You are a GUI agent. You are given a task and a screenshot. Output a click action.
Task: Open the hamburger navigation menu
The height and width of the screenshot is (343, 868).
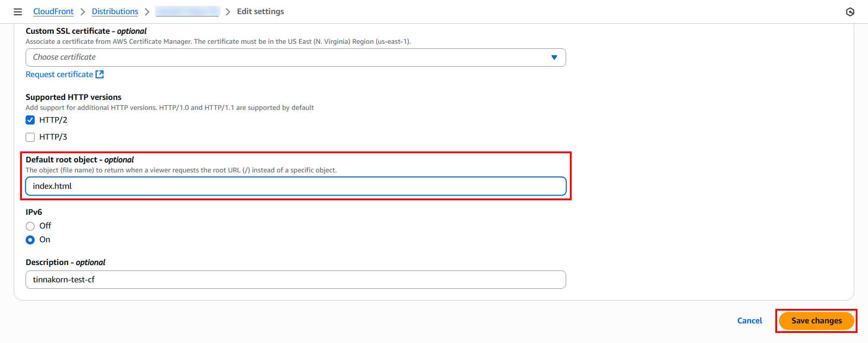click(18, 12)
